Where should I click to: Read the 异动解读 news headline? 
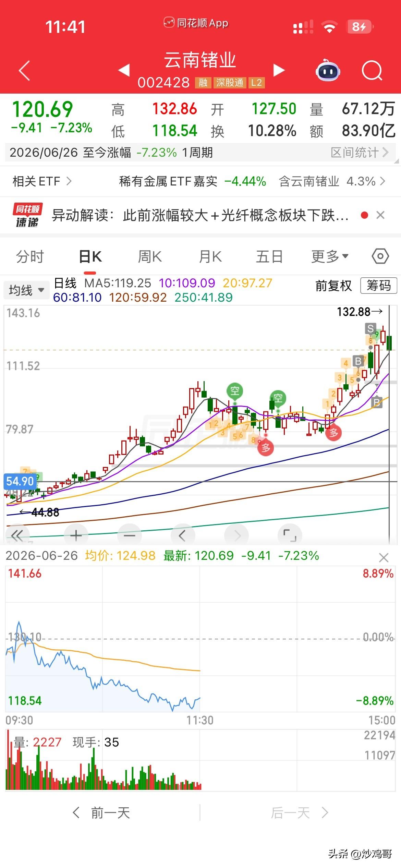pyautogui.click(x=200, y=215)
